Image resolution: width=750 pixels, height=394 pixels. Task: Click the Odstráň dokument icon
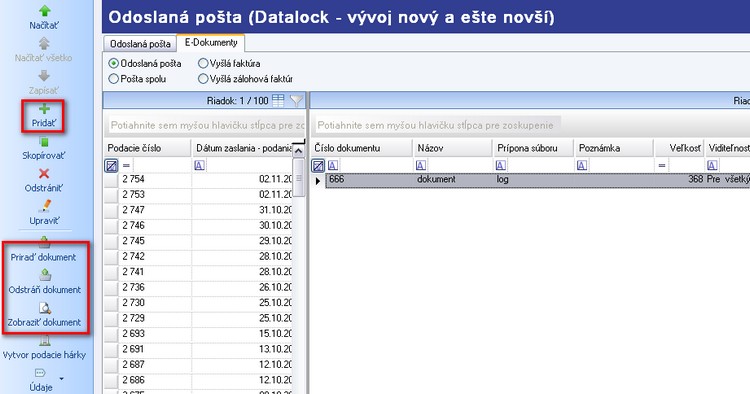45,274
